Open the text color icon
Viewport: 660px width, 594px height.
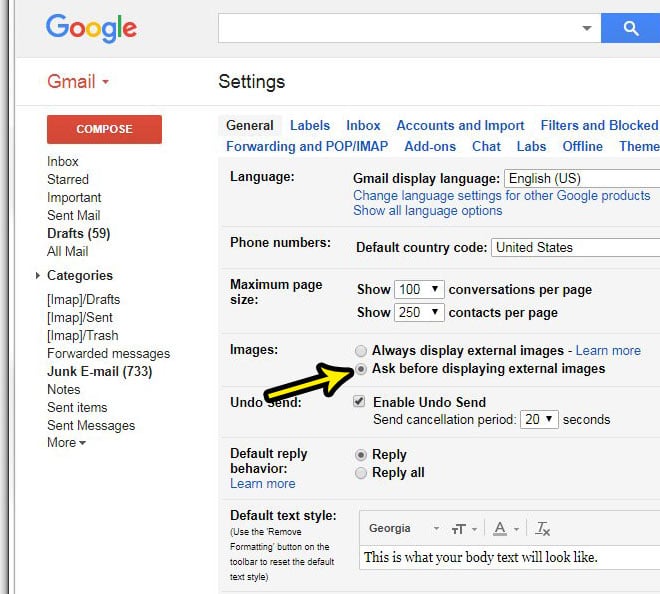click(506, 529)
